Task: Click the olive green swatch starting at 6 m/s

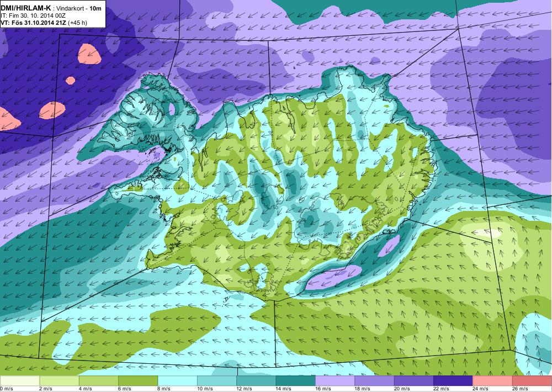Action: (138, 381)
